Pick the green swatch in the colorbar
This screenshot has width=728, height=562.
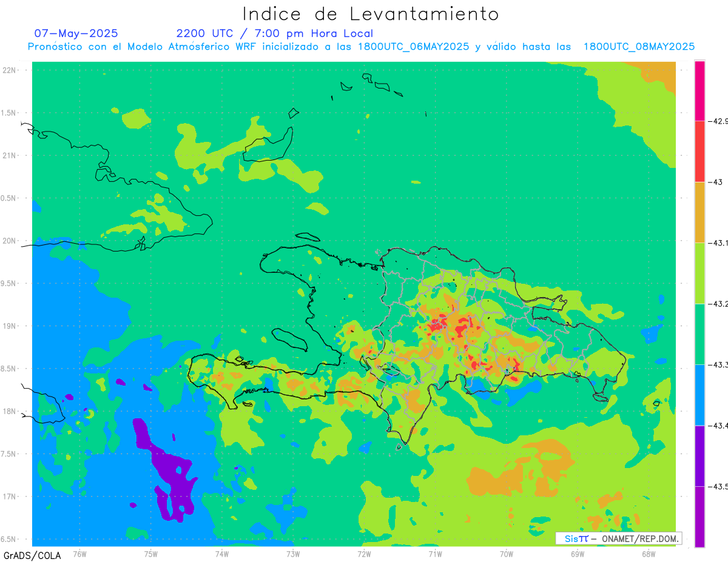[x=699, y=334]
